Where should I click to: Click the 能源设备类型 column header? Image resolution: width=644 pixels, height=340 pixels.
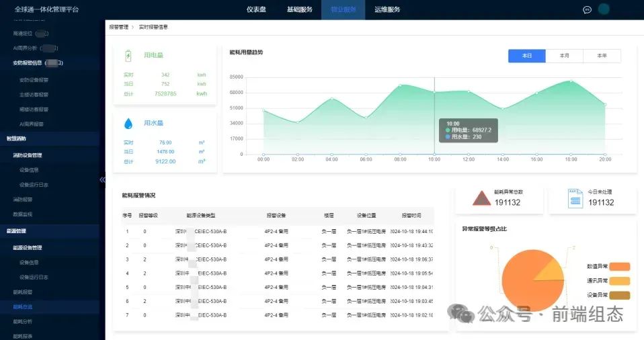pyautogui.click(x=201, y=216)
